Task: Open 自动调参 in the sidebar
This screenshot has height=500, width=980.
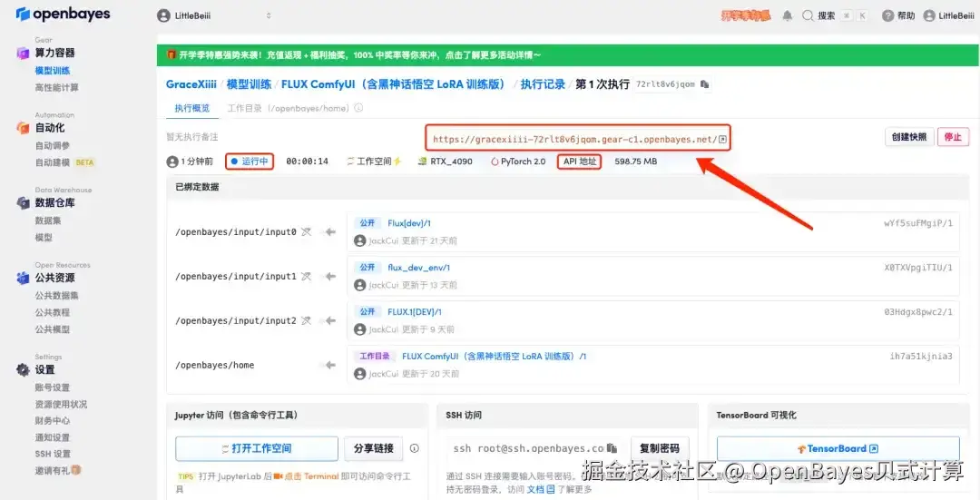Action: [53, 145]
